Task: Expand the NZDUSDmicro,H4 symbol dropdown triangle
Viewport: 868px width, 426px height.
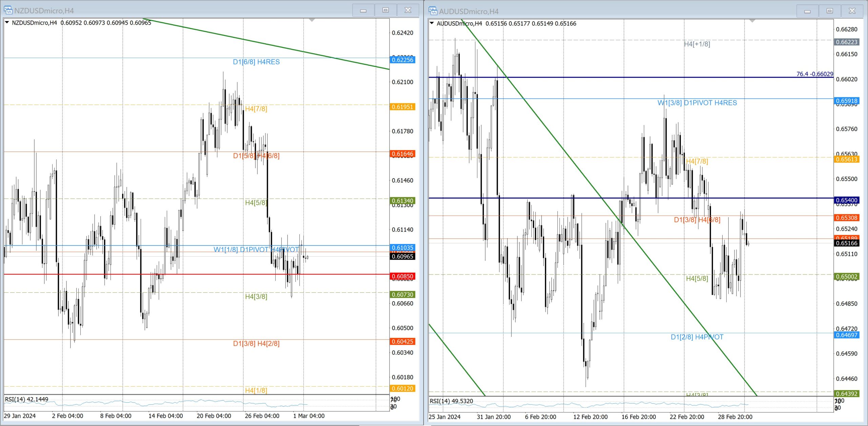Action: point(7,22)
